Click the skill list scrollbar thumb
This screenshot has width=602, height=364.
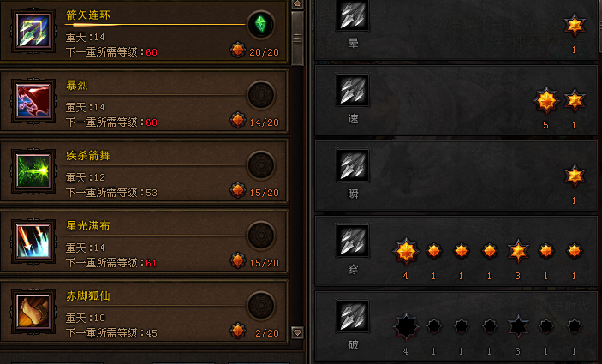(297, 38)
